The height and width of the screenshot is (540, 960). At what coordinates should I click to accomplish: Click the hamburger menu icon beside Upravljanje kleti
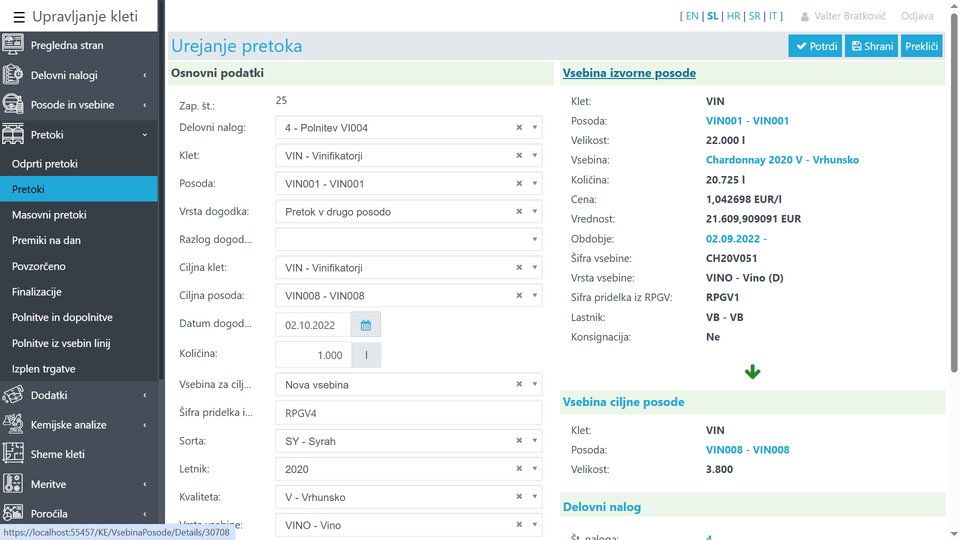[17, 16]
